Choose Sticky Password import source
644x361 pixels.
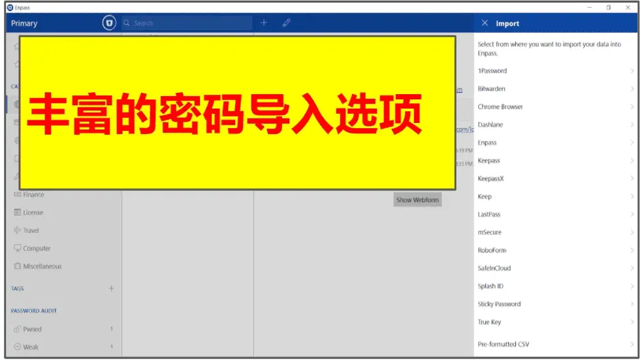point(556,304)
